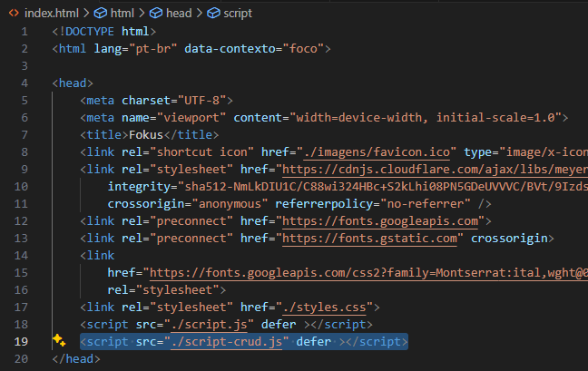Click the sparkle code action icon on line 19

click(59, 341)
